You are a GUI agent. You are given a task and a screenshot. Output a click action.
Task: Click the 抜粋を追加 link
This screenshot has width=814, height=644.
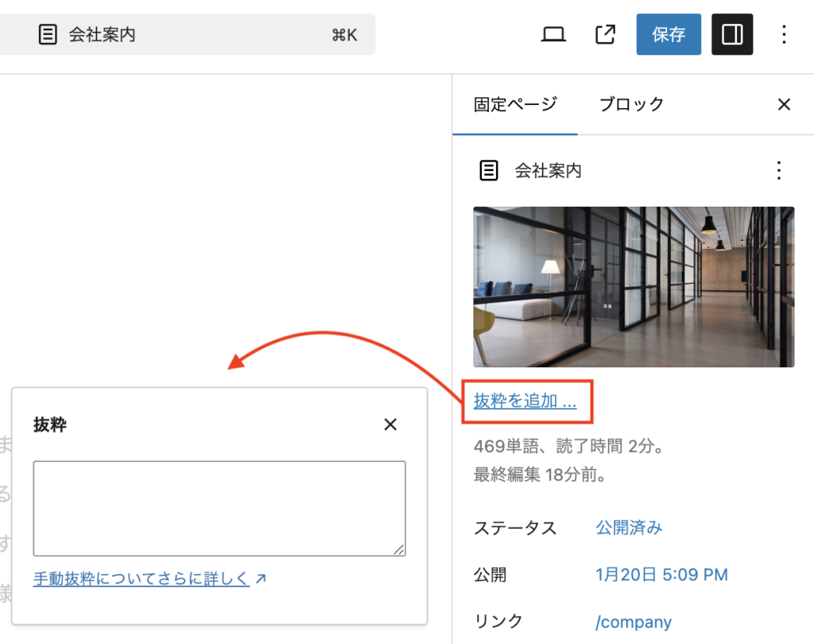tap(525, 401)
